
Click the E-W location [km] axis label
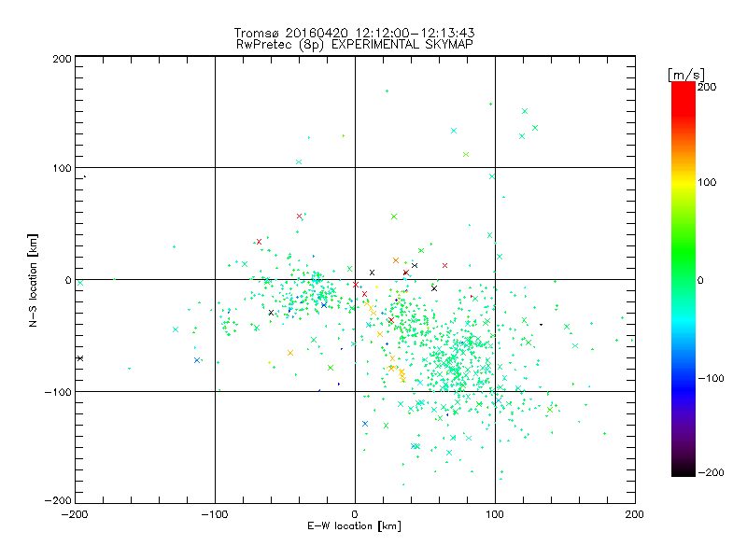tap(355, 526)
